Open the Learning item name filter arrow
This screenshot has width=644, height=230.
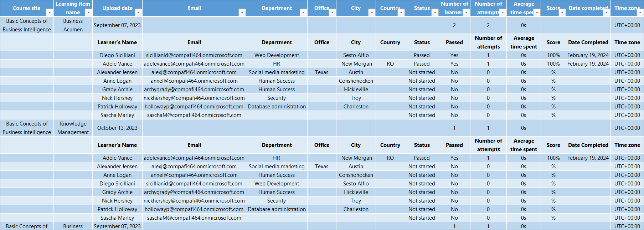(x=88, y=12)
